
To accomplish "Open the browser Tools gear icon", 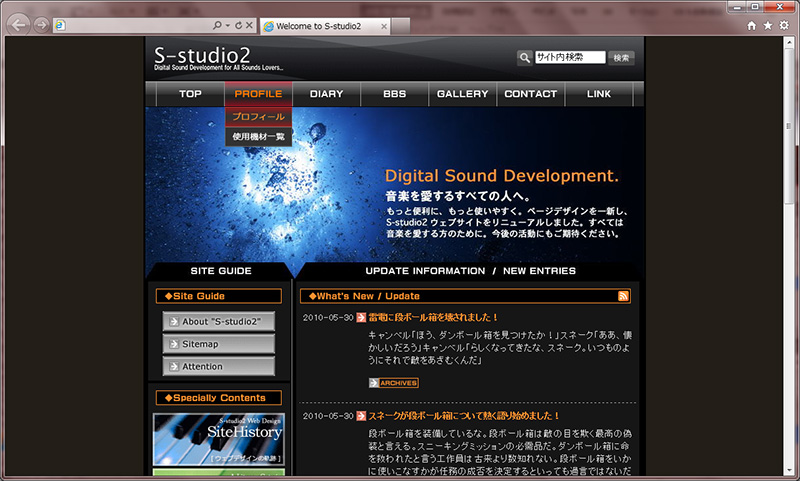I will pyautogui.click(x=784, y=25).
